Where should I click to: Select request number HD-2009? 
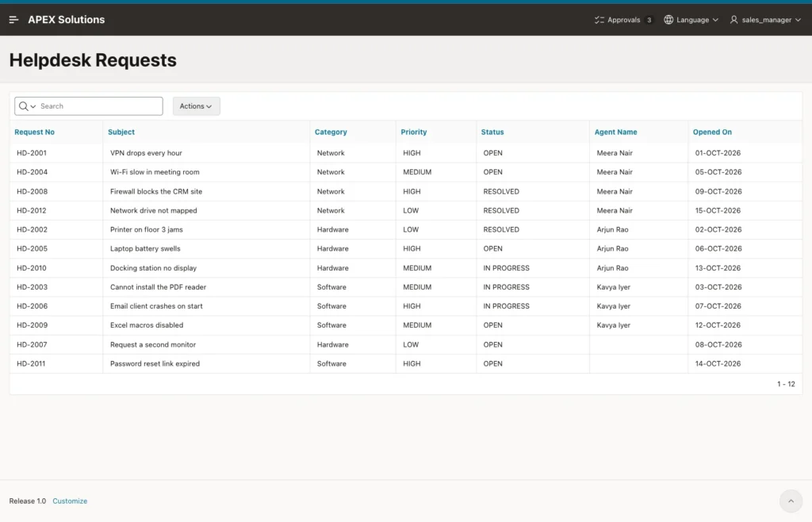pos(32,325)
